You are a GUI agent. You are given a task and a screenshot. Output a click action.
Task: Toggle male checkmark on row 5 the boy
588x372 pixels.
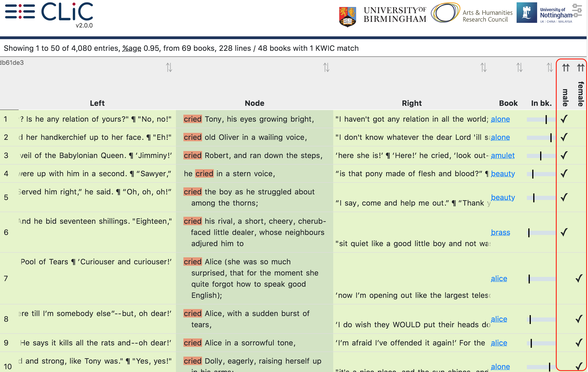(x=564, y=197)
